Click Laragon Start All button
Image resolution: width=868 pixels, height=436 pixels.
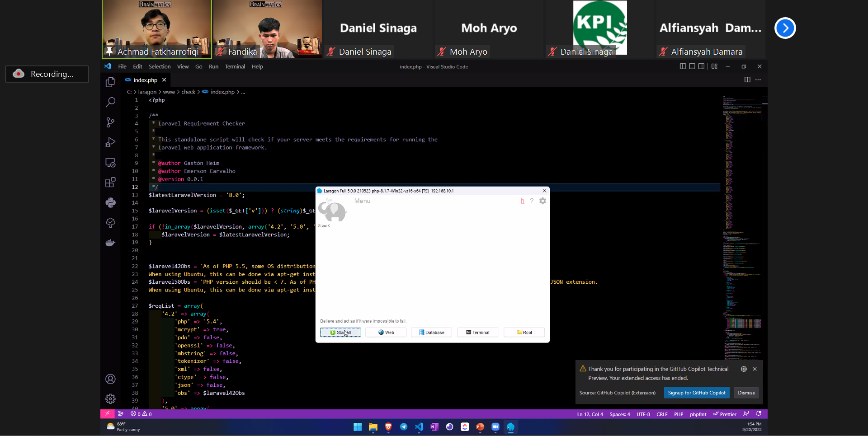tap(340, 333)
